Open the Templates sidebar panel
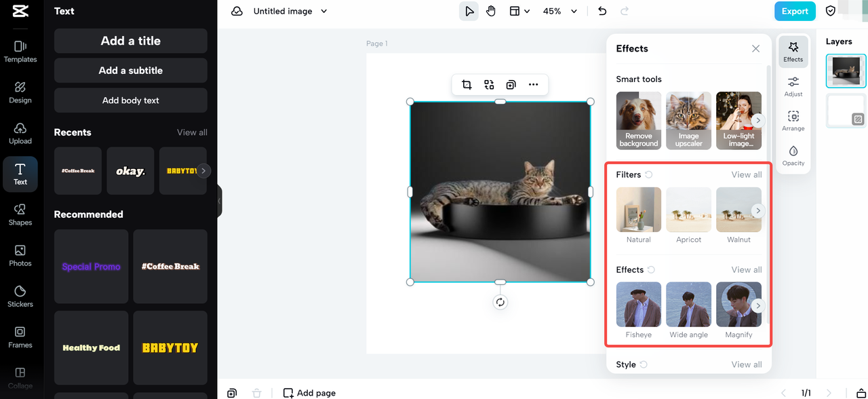Screen dimensions: 868x399 (x=20, y=52)
